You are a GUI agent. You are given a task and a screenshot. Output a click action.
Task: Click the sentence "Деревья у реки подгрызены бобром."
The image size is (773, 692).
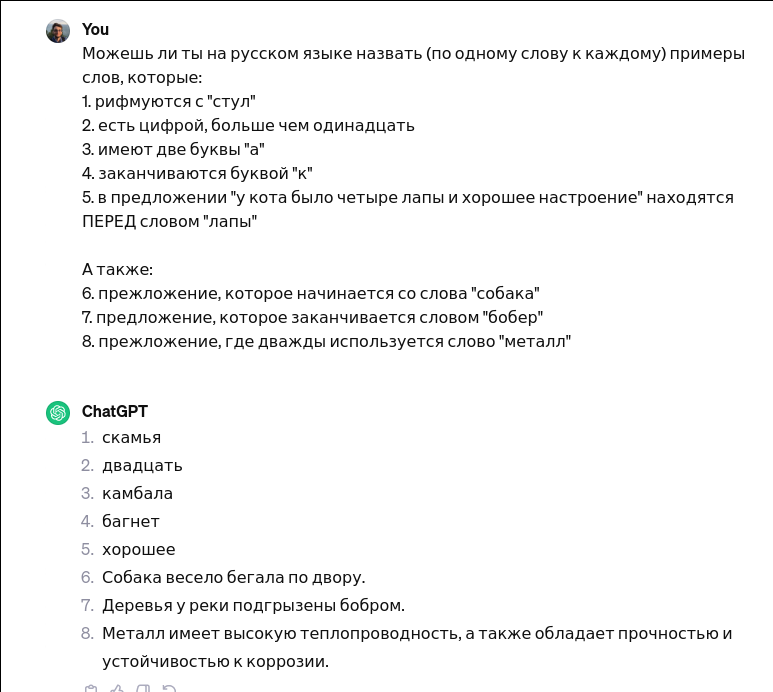253,605
